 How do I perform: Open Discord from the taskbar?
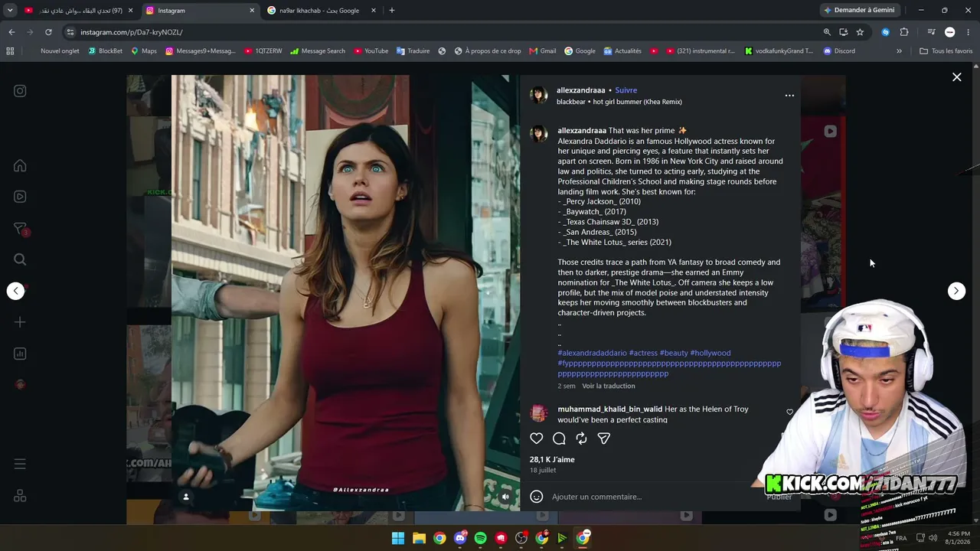[460, 538]
